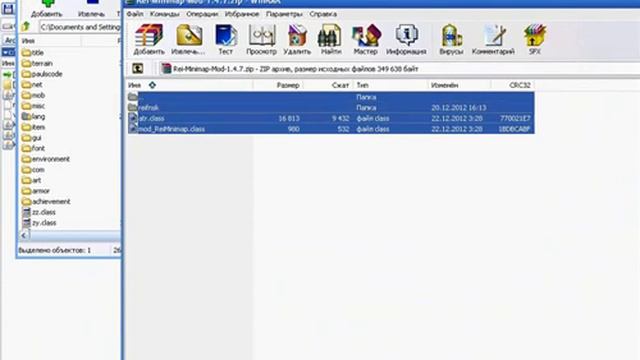Open the Команды menu
This screenshot has width=640, height=360.
coord(164,14)
